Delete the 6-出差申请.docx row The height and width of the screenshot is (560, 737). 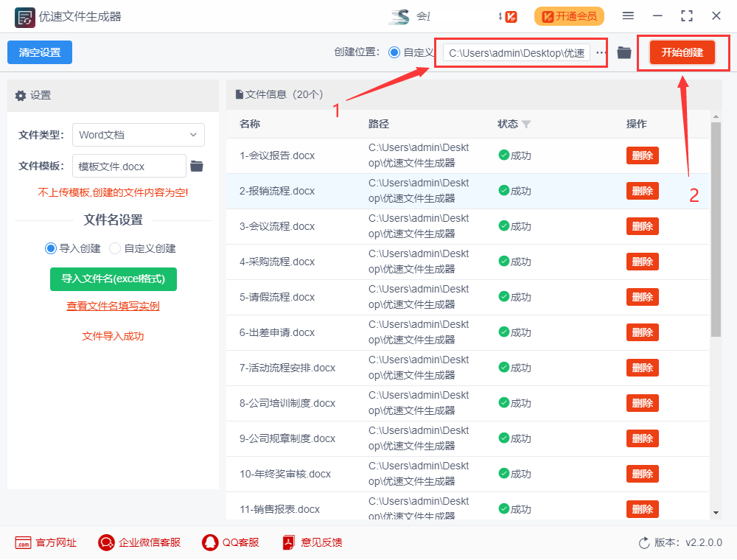[x=643, y=332]
